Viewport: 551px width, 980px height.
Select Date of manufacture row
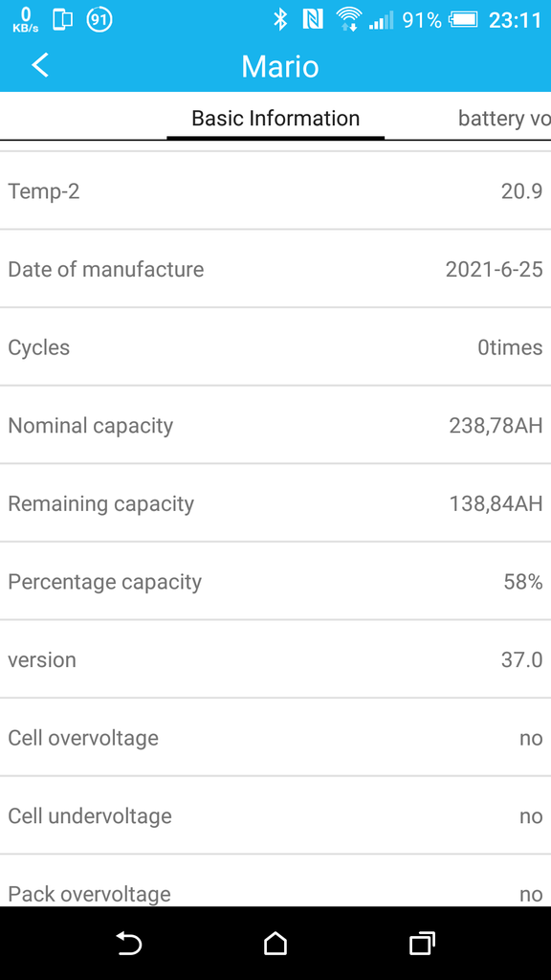[275, 269]
